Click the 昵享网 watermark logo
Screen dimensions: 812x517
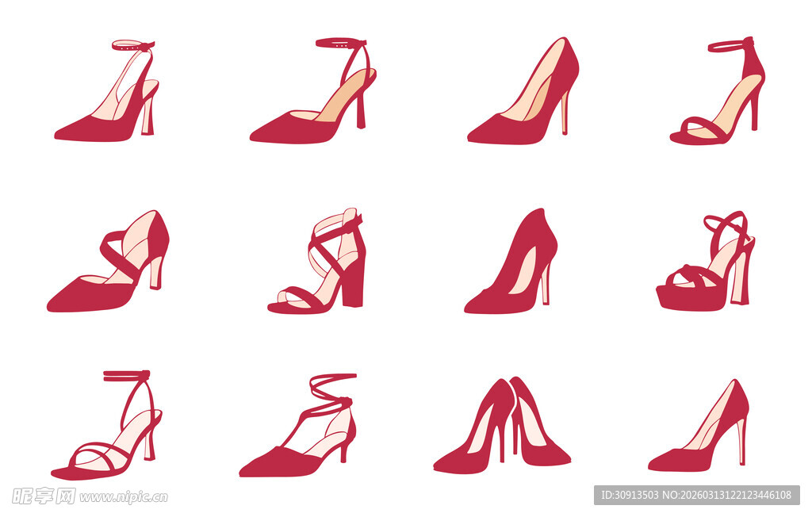[43, 496]
